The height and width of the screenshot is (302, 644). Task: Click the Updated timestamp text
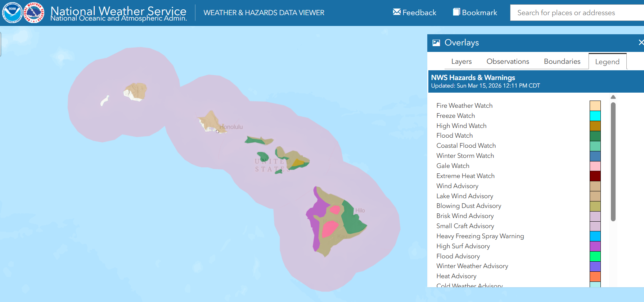point(485,86)
